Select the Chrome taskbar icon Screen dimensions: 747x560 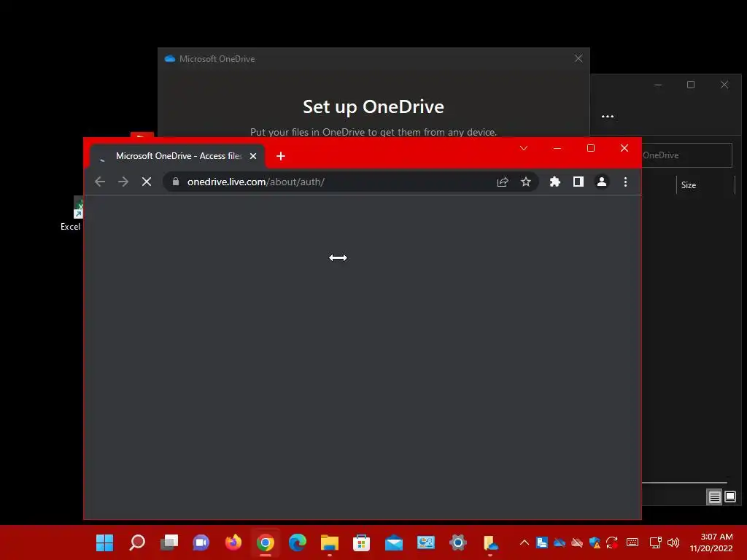coord(266,542)
